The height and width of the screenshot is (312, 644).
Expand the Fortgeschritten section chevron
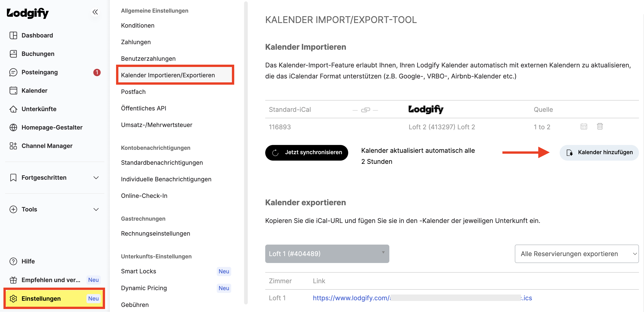click(x=96, y=178)
